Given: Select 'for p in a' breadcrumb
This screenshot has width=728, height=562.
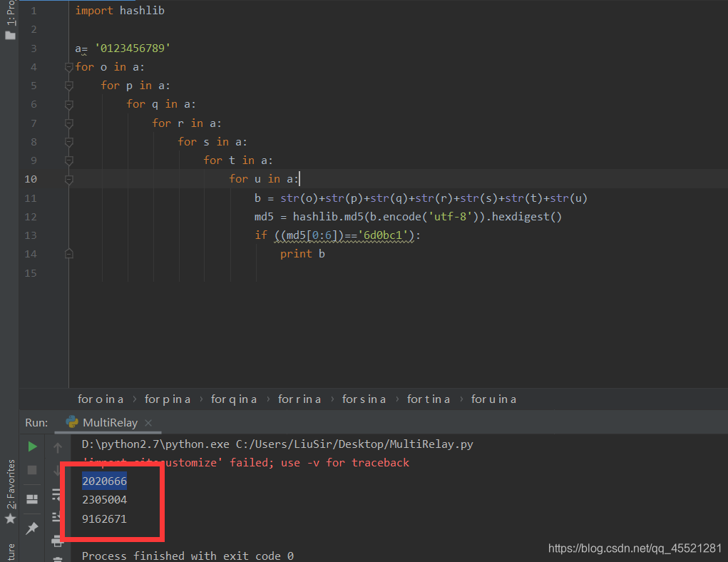Looking at the screenshot, I should pyautogui.click(x=167, y=399).
